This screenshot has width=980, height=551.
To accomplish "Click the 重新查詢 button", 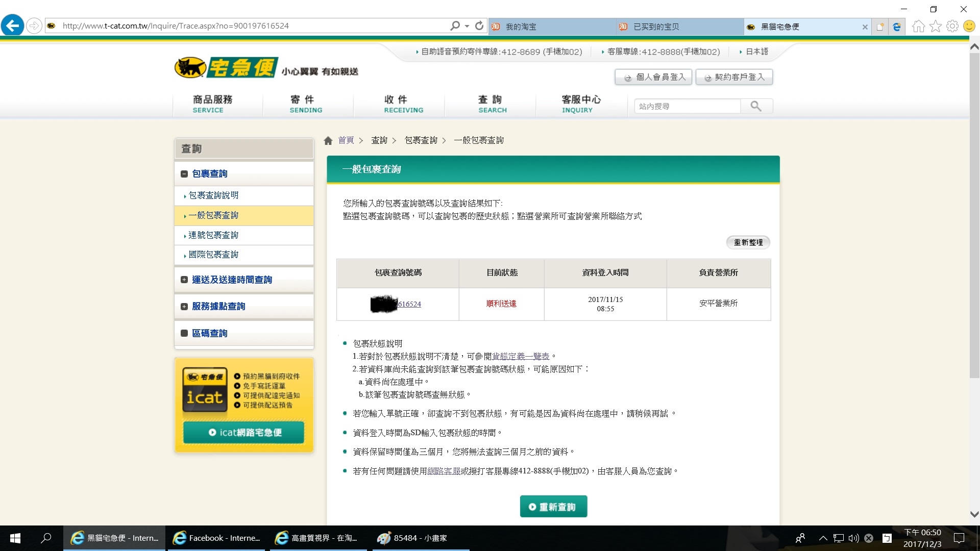I will [x=553, y=507].
